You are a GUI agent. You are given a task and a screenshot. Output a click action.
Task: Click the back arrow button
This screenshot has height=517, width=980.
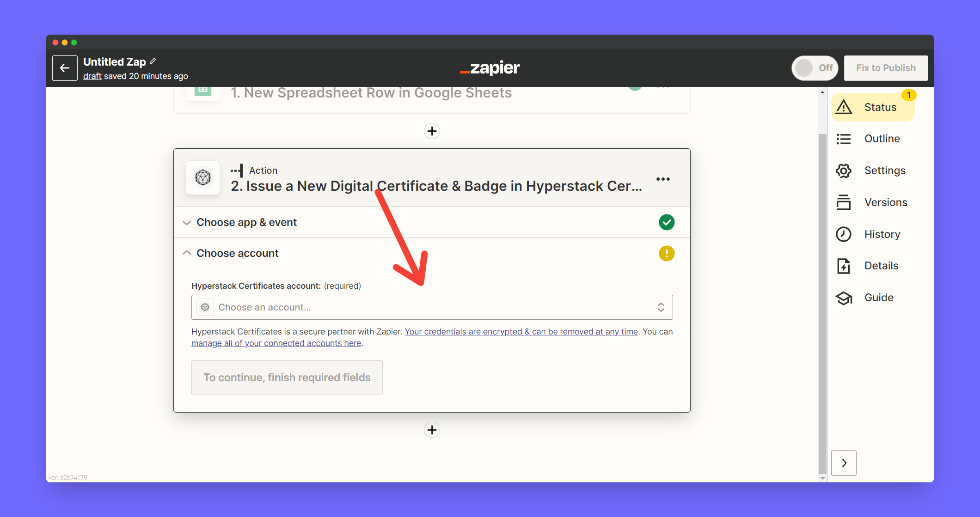65,68
